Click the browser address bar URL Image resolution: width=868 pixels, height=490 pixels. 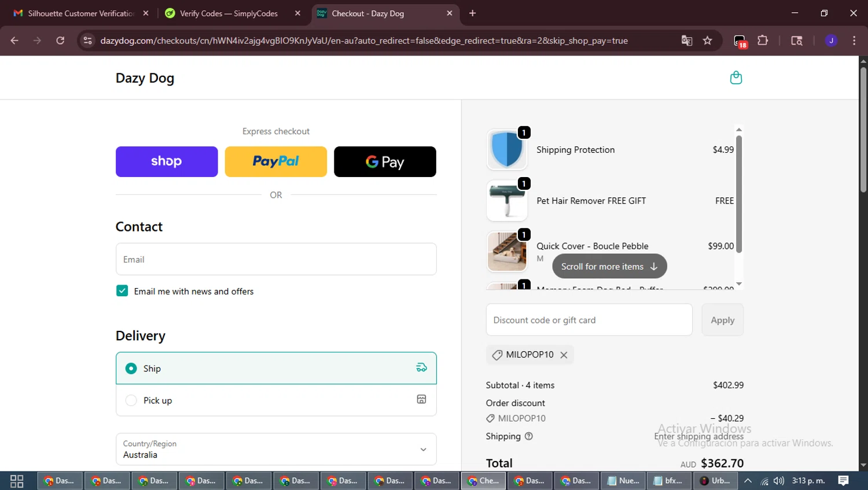(364, 40)
